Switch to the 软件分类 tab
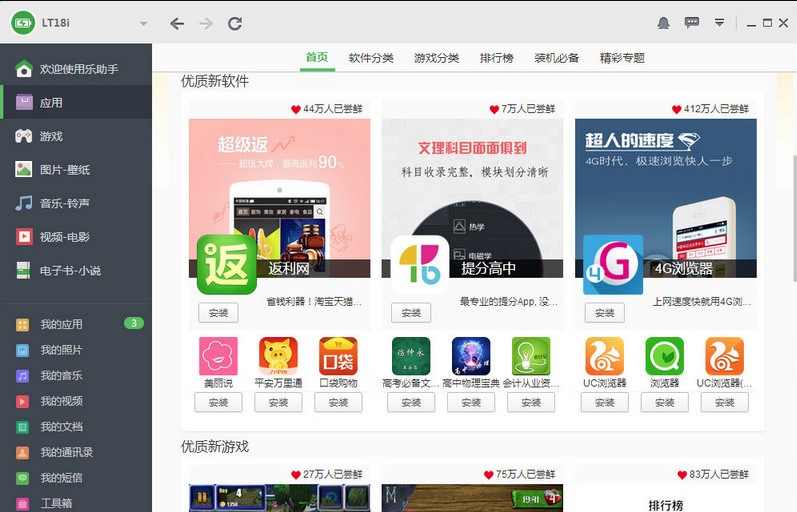 tap(371, 58)
